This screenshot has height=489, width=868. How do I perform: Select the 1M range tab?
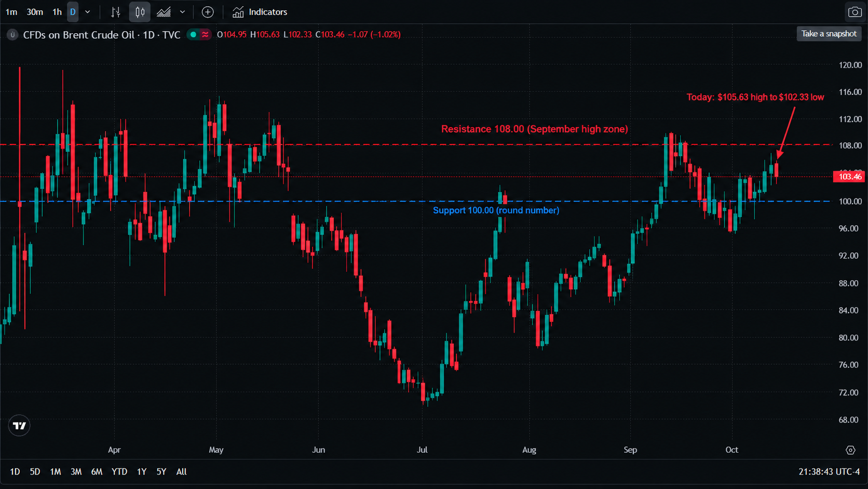56,472
